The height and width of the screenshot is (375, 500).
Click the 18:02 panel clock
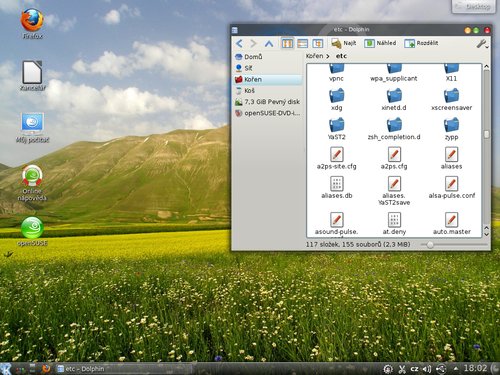click(x=475, y=368)
